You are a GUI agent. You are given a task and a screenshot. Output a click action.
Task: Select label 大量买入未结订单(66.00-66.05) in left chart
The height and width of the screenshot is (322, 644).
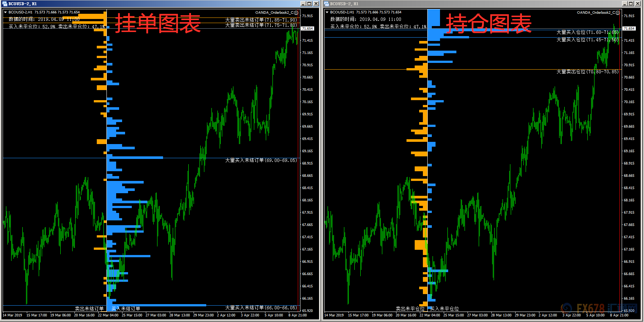coord(261,308)
